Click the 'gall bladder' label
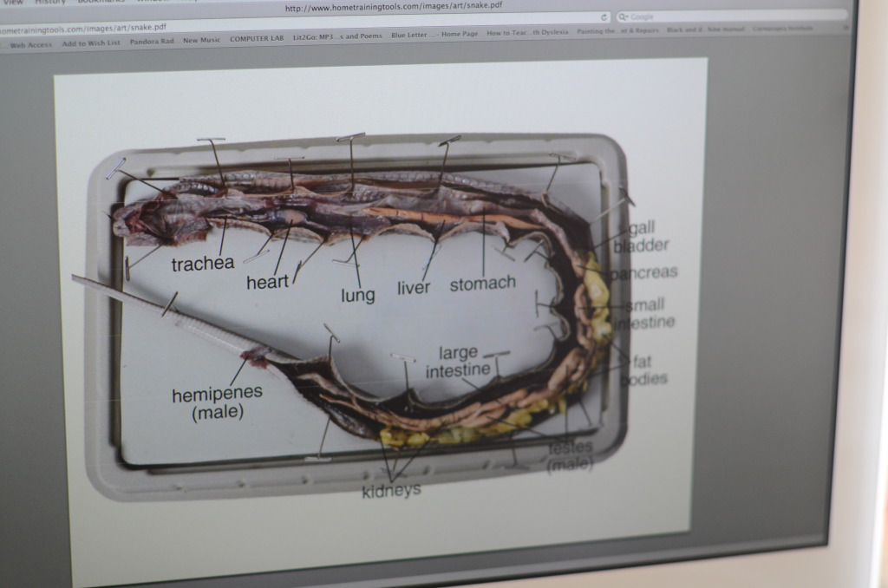The width and height of the screenshot is (888, 588). point(641,237)
